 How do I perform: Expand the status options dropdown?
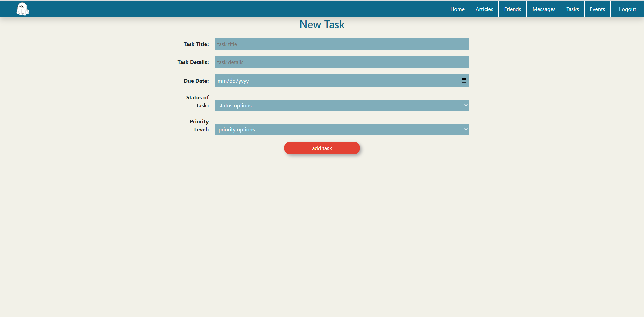tap(342, 105)
